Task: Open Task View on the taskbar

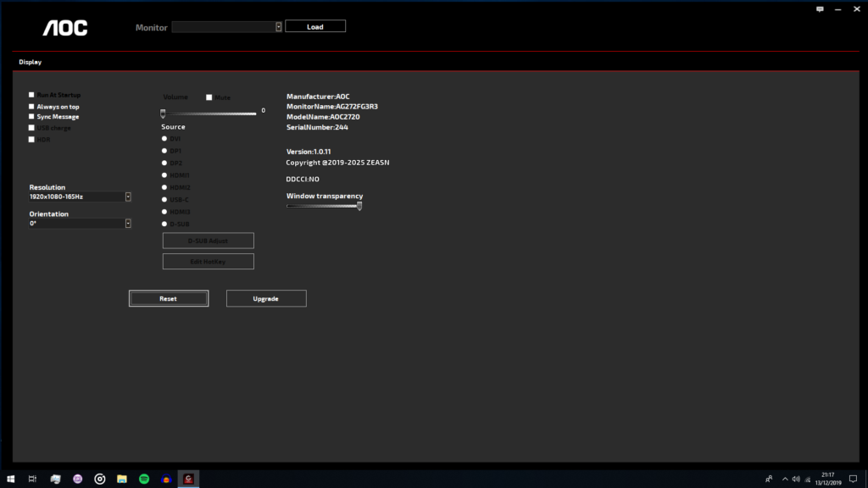Action: (33, 479)
